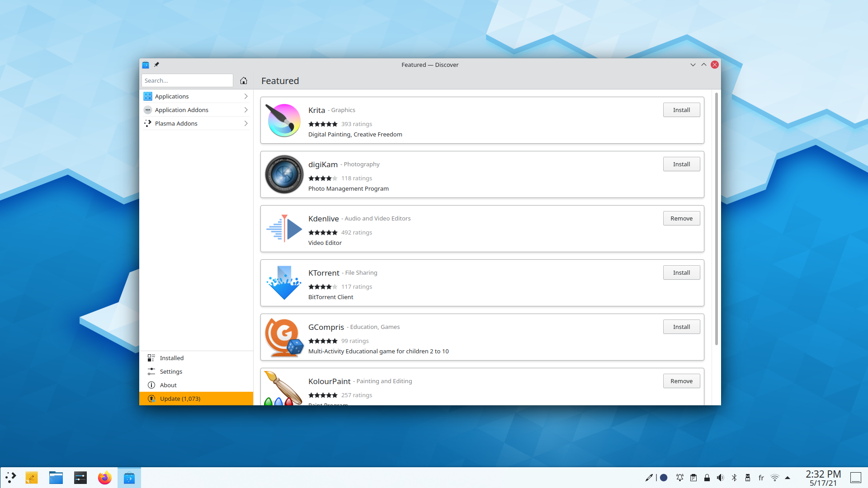Expand the Plasma Addons chevron
This screenshot has width=868, height=488.
[246, 123]
